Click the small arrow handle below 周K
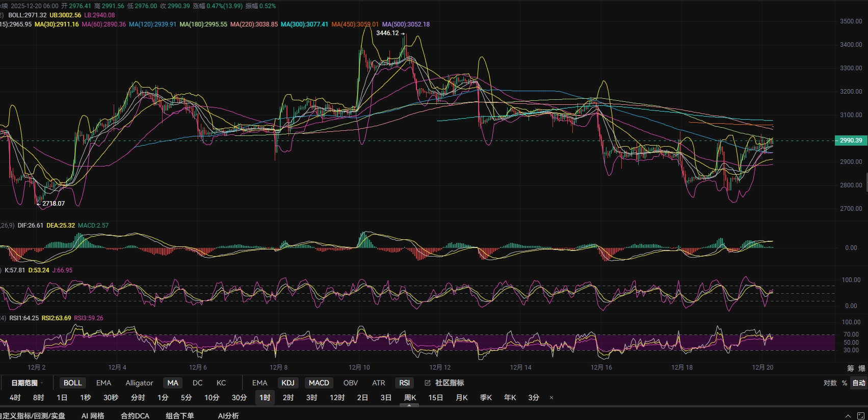 (x=409, y=406)
